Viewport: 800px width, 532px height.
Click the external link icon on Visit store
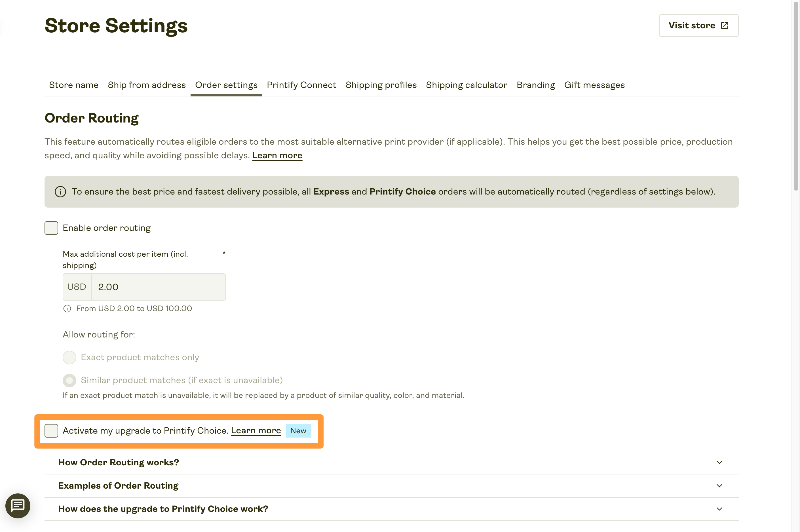pyautogui.click(x=724, y=26)
